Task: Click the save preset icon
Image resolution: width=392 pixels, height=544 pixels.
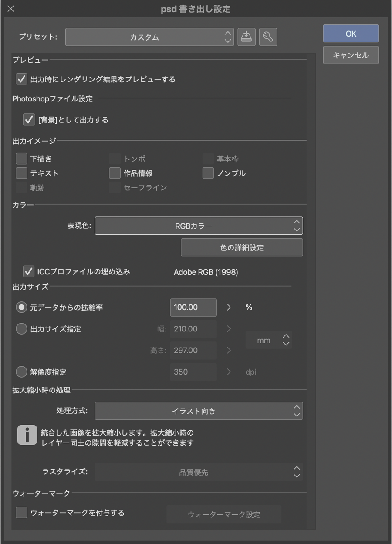Action: click(247, 37)
